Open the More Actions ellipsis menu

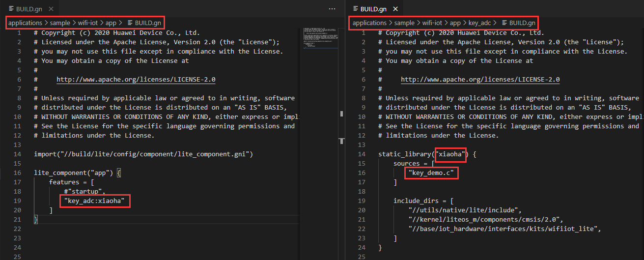(x=333, y=9)
